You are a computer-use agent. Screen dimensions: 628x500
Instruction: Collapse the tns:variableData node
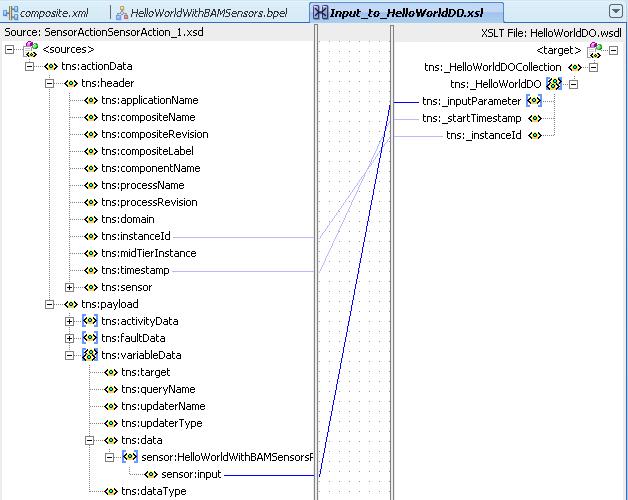tap(71, 356)
